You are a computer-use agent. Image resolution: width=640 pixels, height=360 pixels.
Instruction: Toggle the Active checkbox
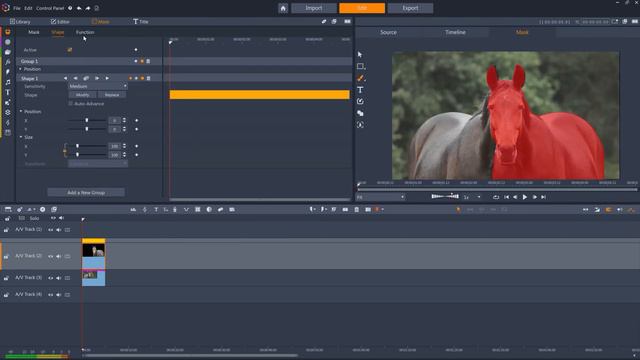pyautogui.click(x=70, y=50)
